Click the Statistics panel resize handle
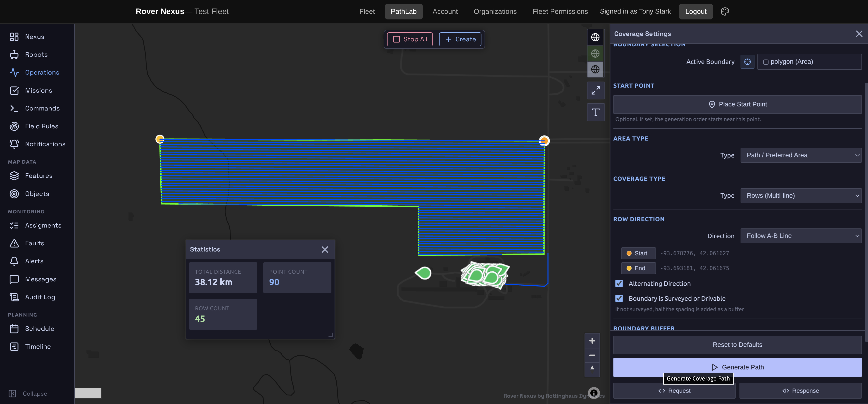 tap(331, 335)
